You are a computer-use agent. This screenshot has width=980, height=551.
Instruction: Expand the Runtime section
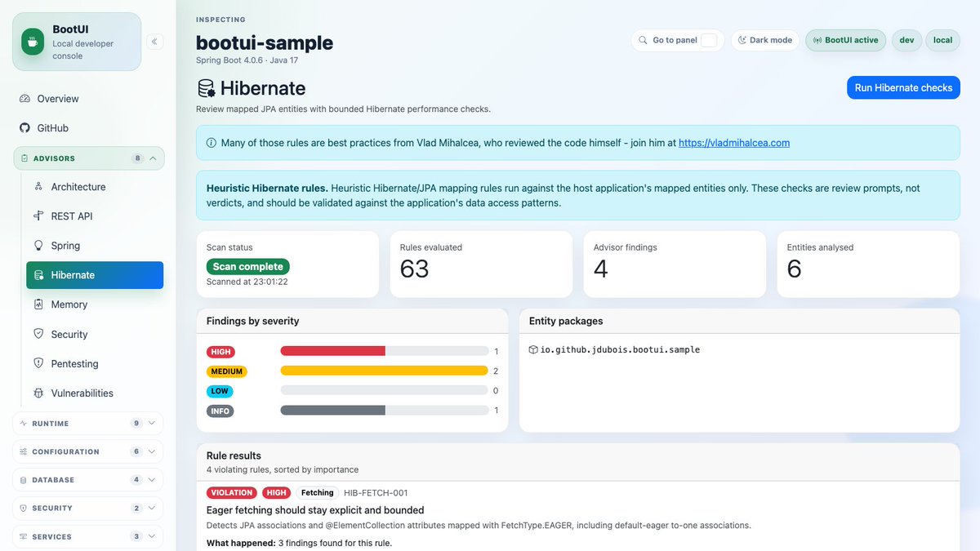click(x=88, y=424)
